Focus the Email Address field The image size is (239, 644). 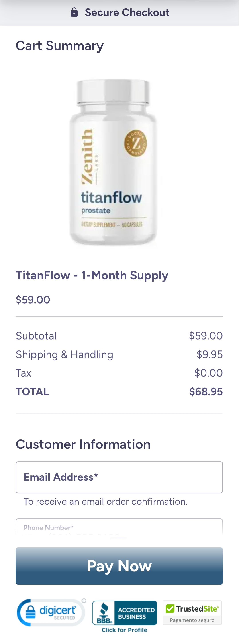pyautogui.click(x=119, y=477)
